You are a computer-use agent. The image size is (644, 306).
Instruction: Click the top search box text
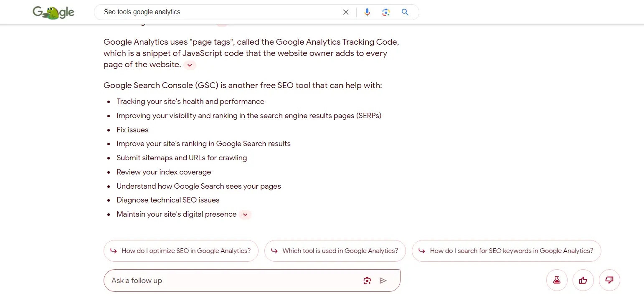(x=142, y=12)
